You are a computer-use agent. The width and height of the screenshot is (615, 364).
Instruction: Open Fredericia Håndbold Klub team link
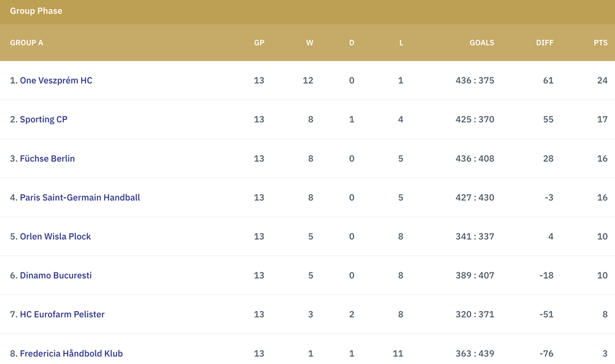(x=71, y=354)
